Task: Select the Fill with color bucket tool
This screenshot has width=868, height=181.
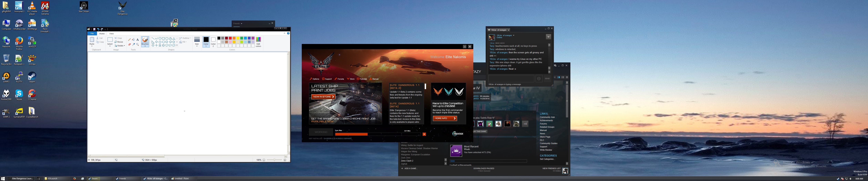Action: [x=133, y=40]
